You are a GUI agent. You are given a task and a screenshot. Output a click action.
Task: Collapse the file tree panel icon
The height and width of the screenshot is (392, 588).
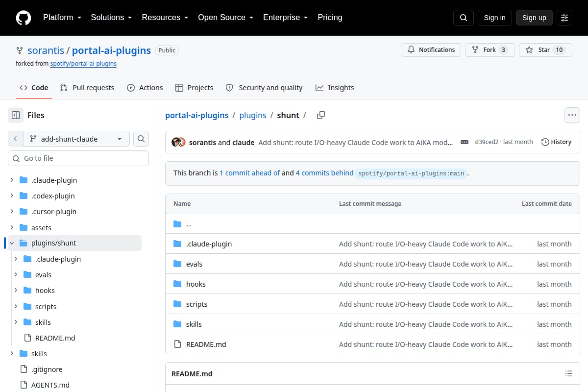coord(16,115)
